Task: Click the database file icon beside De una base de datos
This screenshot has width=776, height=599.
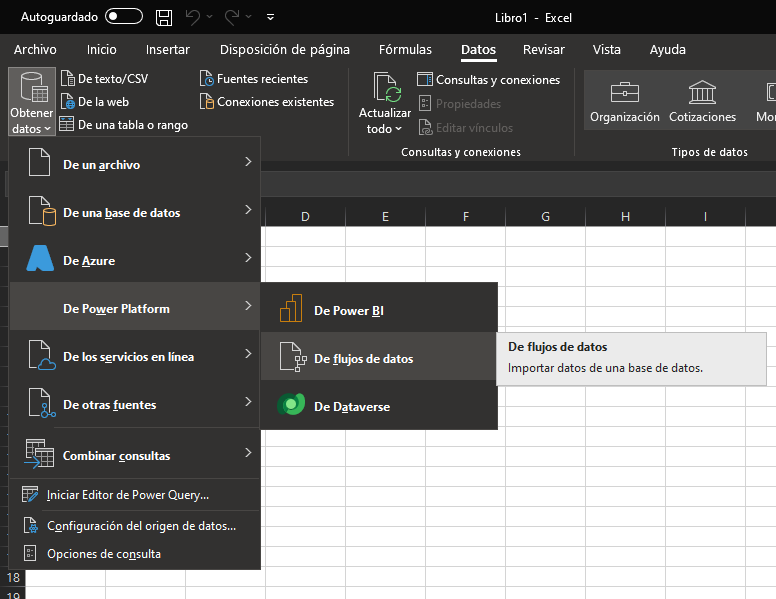Action: 42,211
